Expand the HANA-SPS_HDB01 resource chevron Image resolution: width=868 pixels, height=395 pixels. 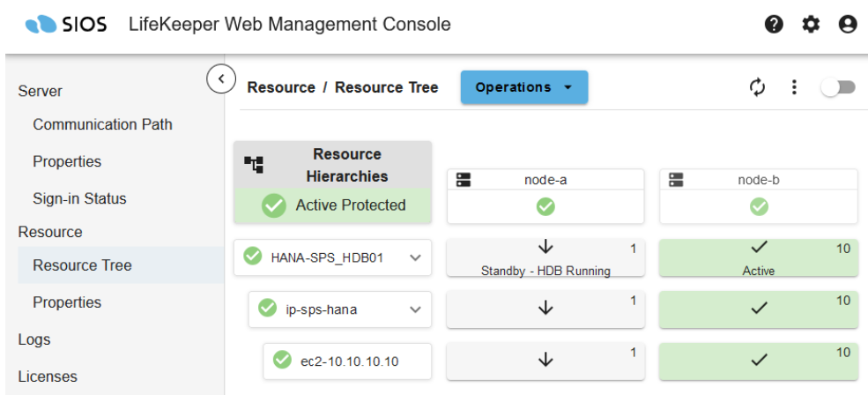(x=415, y=257)
